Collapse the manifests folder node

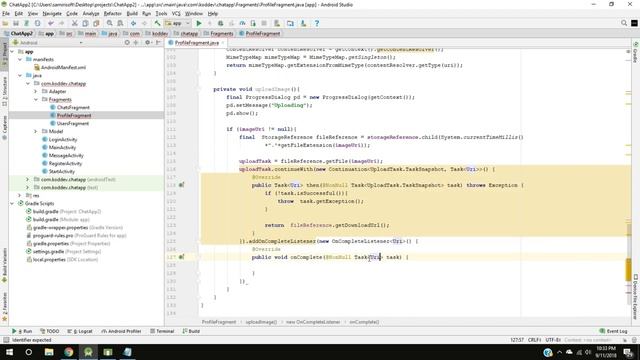[20, 60]
